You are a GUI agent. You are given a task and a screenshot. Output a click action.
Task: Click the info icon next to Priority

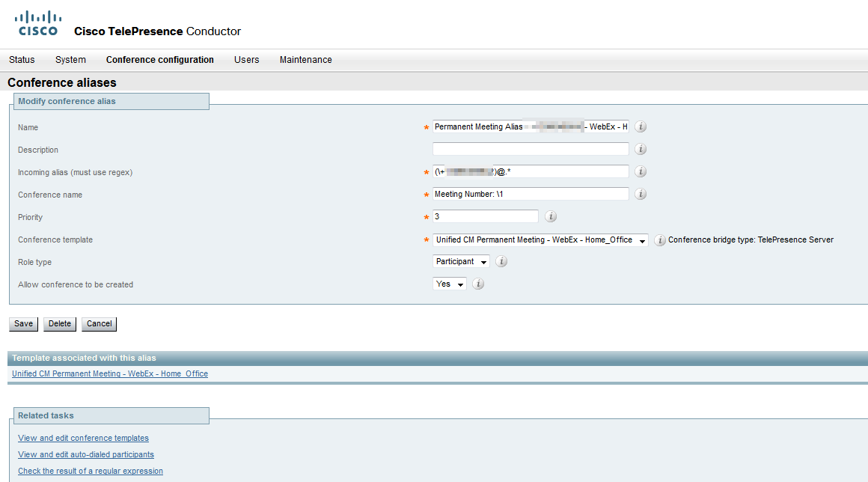pos(551,216)
